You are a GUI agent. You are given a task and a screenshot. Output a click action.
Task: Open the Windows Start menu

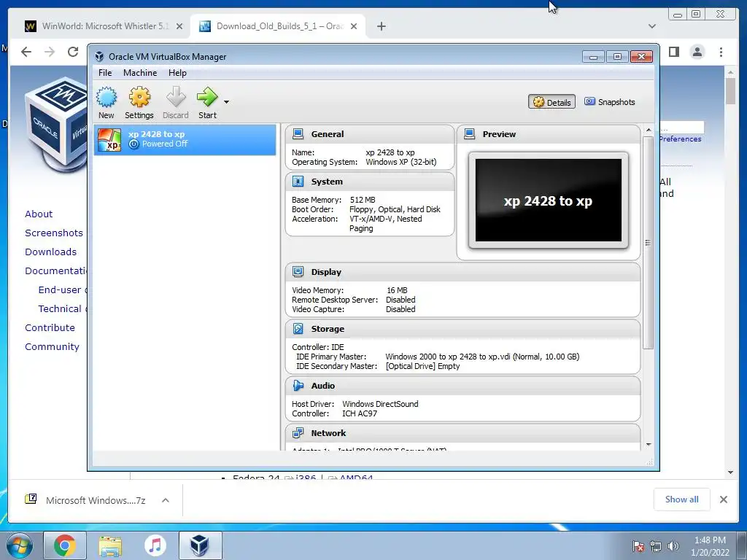20,545
